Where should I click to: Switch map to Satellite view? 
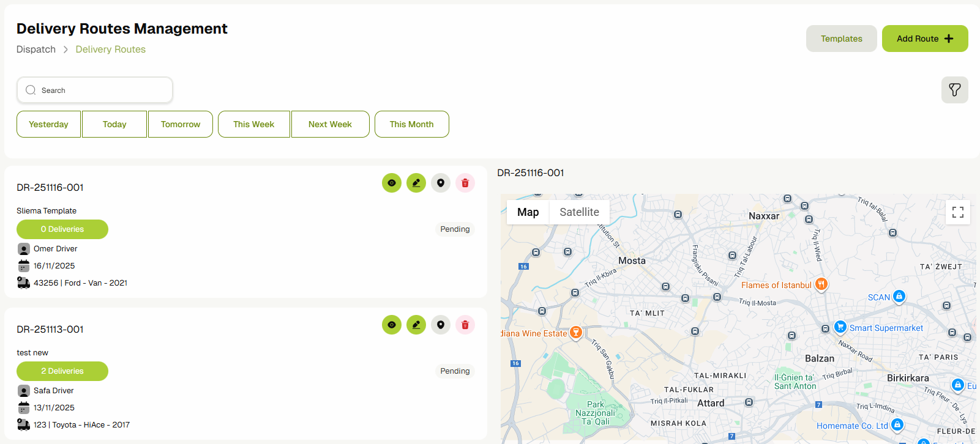(x=579, y=212)
